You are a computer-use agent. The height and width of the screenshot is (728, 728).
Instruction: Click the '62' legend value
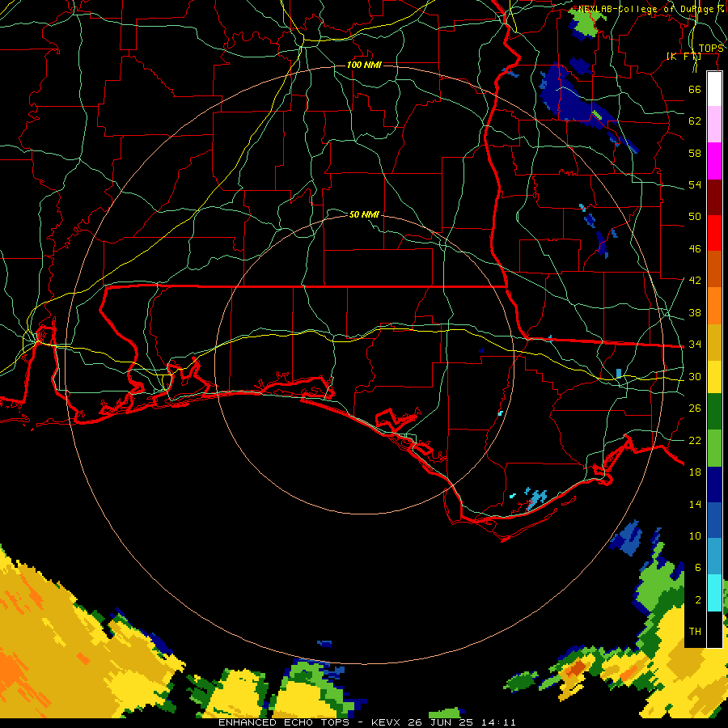pyautogui.click(x=695, y=121)
